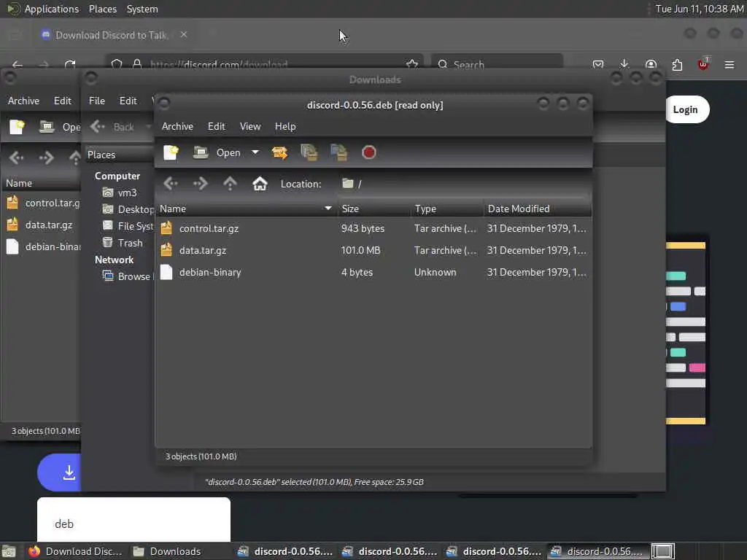Open Archive menu in front window
The width and height of the screenshot is (747, 560).
pos(177,126)
